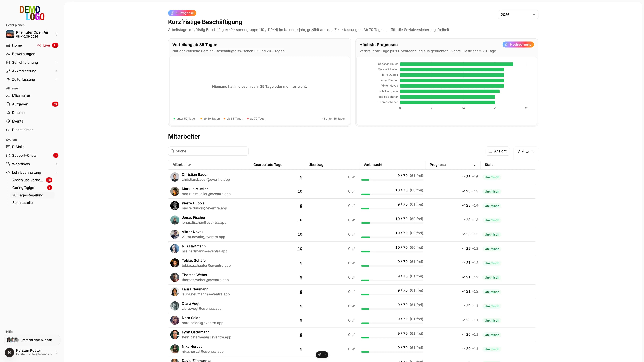Click the Ansicht view settings button
Screen dimensions: 644x362
(497, 151)
